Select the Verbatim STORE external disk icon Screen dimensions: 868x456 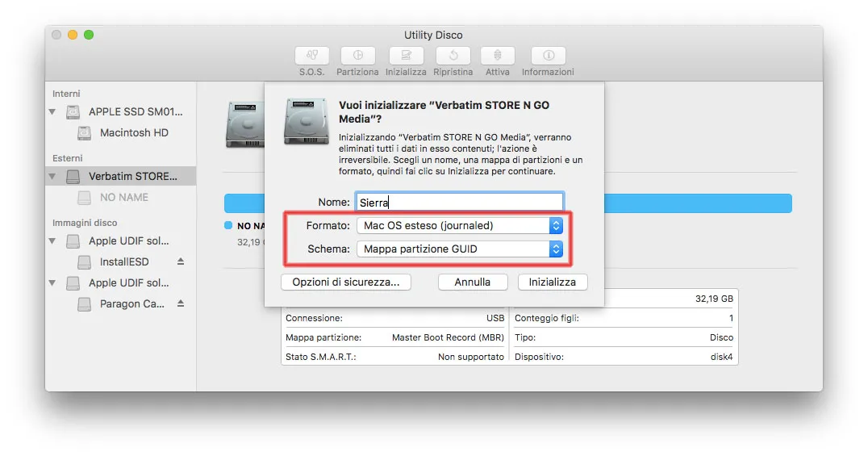pos(73,176)
